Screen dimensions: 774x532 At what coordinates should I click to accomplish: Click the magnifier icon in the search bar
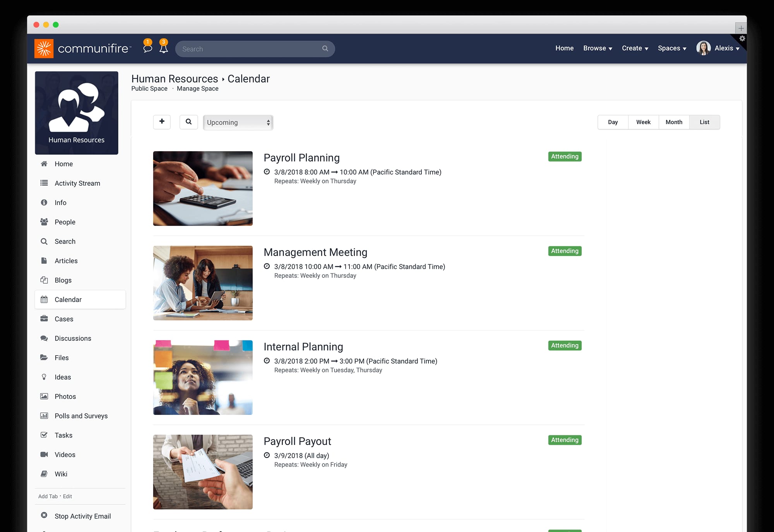[325, 48]
